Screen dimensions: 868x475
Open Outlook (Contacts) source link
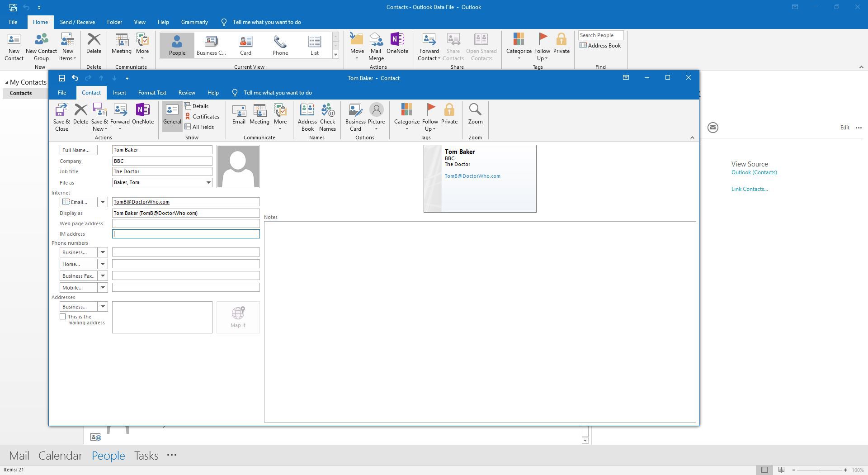tap(754, 172)
